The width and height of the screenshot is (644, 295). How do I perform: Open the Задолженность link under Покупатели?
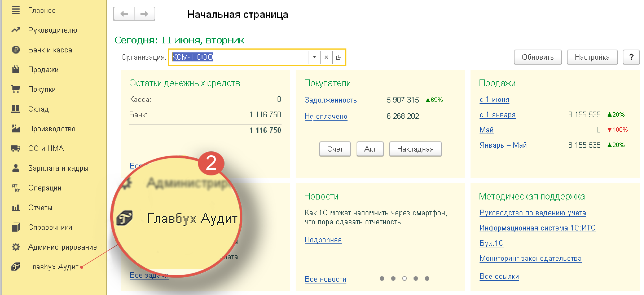[x=331, y=100]
